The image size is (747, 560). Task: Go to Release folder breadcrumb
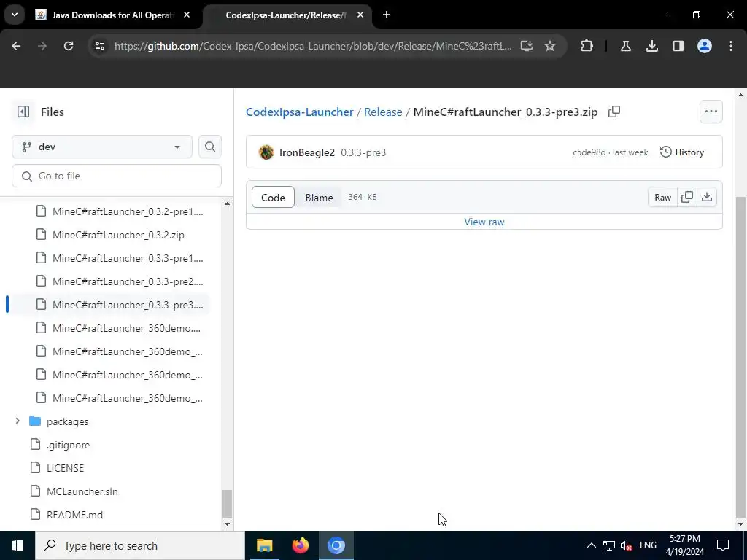point(383,112)
